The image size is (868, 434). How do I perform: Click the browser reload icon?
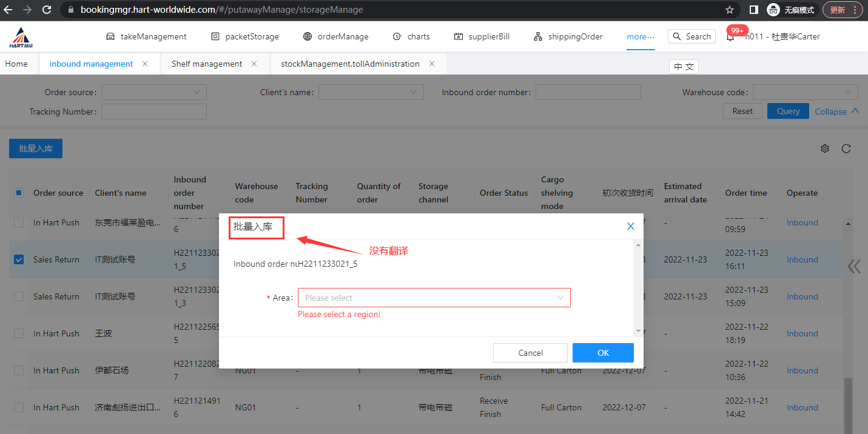tap(47, 10)
